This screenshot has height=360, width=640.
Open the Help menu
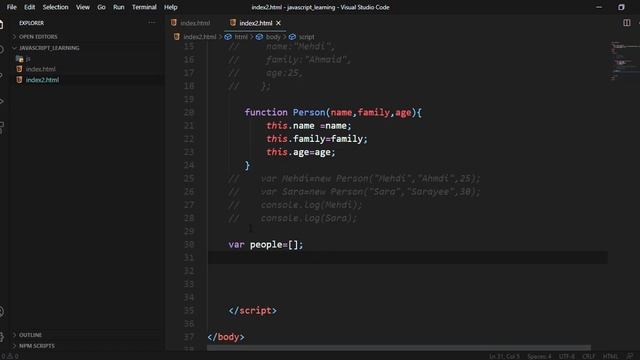pos(171,7)
